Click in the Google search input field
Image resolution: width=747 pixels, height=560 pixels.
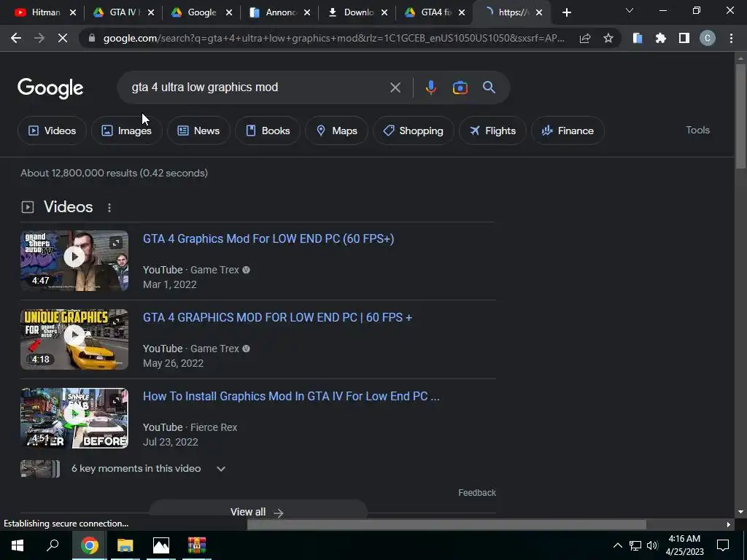pos(258,87)
